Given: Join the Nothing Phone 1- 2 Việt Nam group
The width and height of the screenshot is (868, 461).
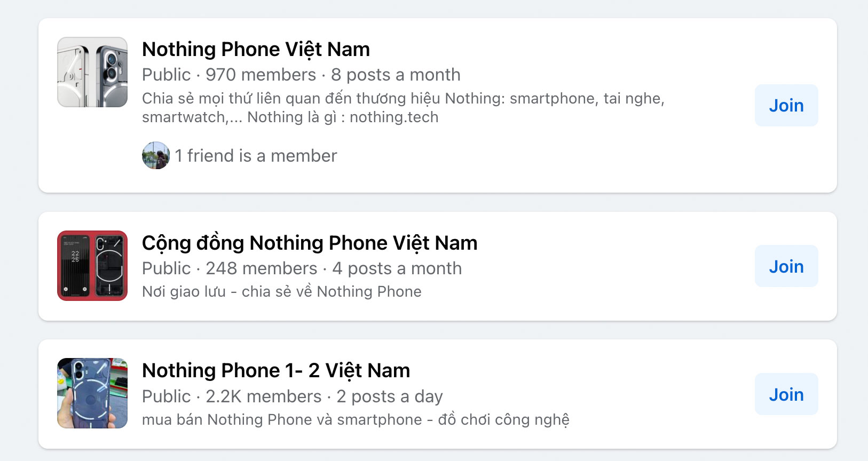Looking at the screenshot, I should [x=786, y=394].
